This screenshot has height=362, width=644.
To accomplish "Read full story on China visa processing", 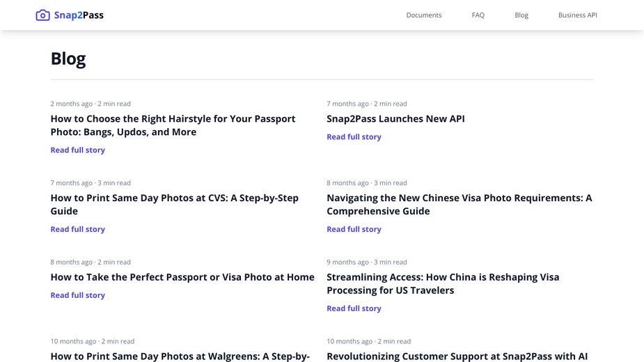I will pos(354,308).
